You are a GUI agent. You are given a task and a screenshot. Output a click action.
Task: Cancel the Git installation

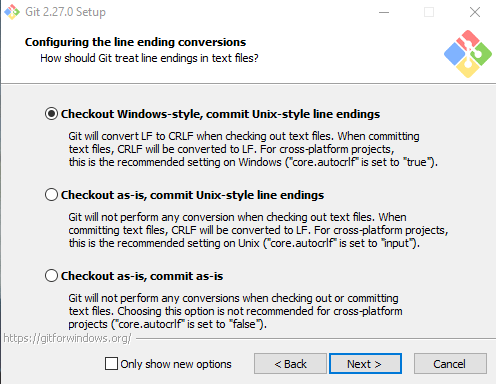pos(450,364)
